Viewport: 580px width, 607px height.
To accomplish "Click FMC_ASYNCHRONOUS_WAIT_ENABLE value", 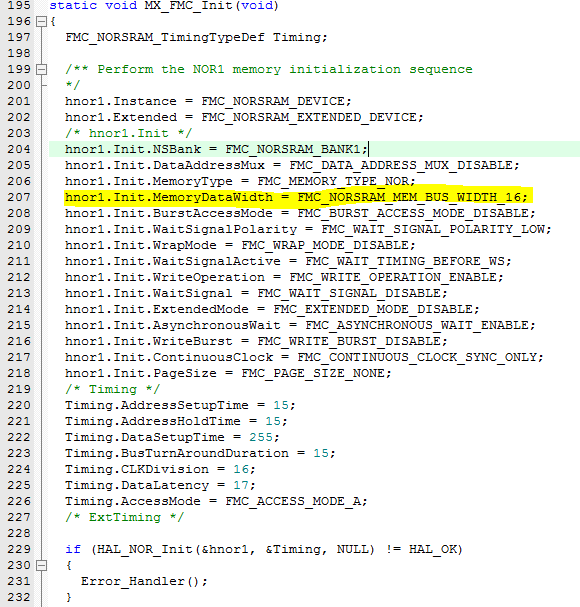I will point(417,325).
